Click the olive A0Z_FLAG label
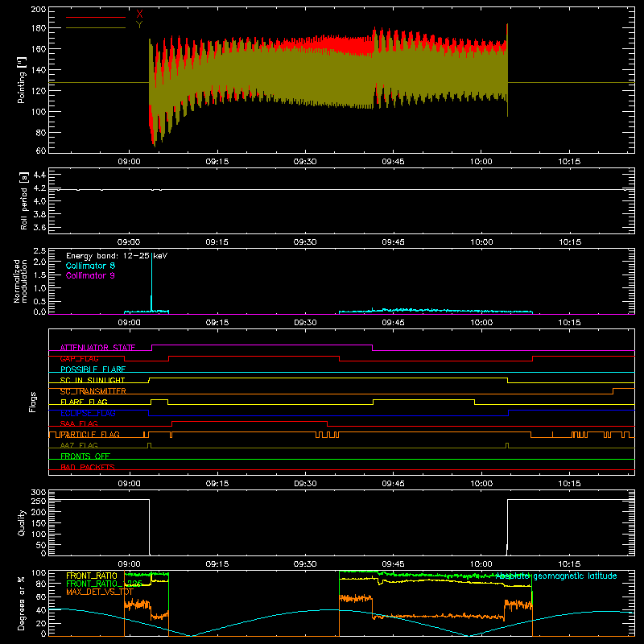The image size is (644, 644). pos(79,445)
